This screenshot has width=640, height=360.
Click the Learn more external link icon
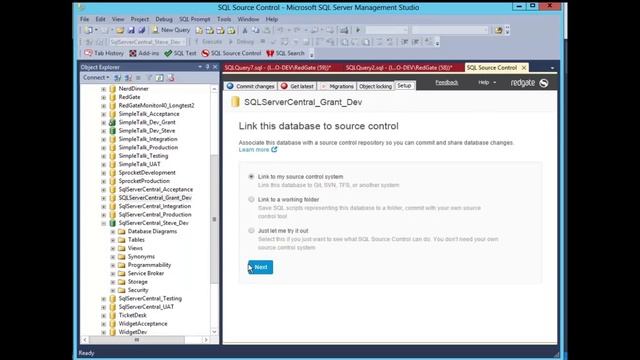pos(274,149)
